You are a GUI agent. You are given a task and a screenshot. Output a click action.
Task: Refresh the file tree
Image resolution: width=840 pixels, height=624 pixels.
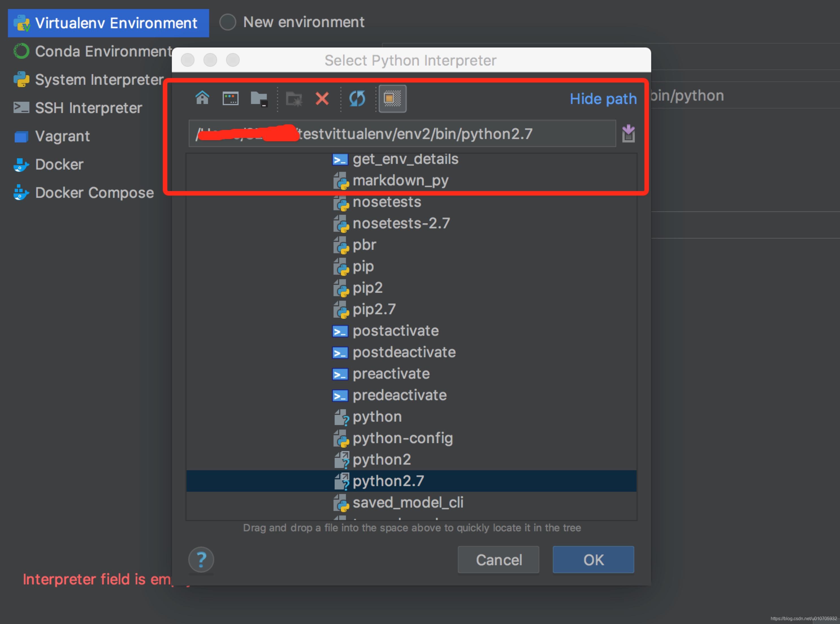[357, 99]
